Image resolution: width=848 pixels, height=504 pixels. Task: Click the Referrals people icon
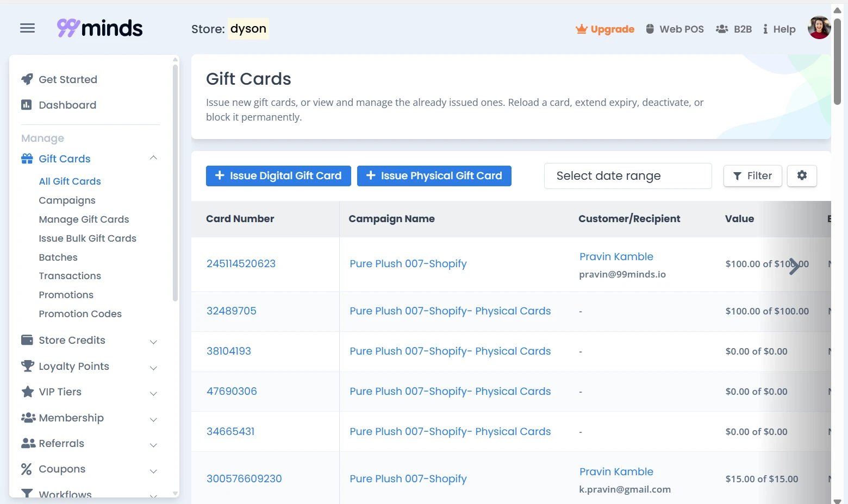coord(28,443)
